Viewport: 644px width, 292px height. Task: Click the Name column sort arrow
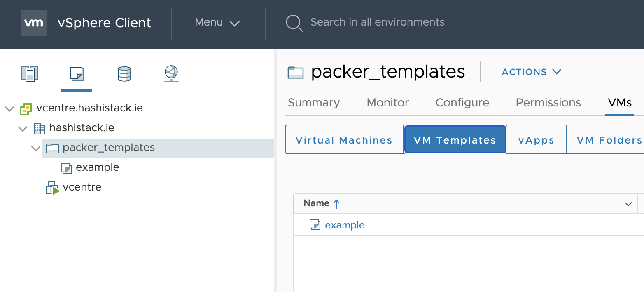click(x=336, y=203)
